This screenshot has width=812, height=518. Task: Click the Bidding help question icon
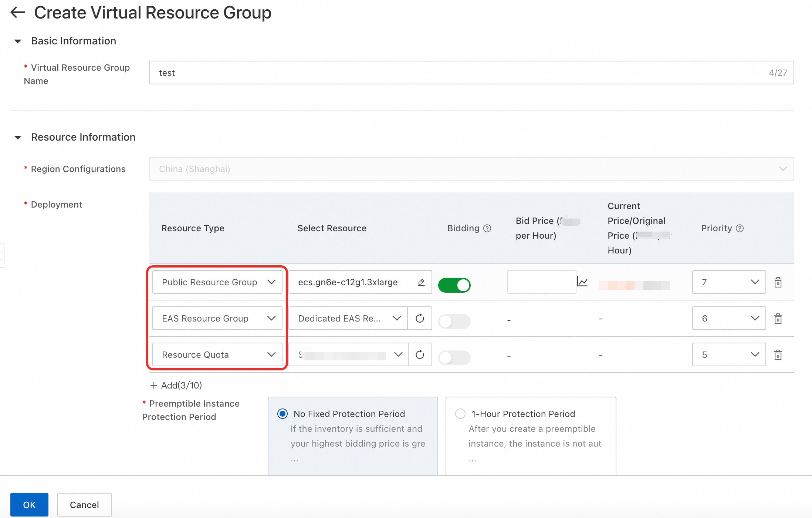tap(487, 228)
